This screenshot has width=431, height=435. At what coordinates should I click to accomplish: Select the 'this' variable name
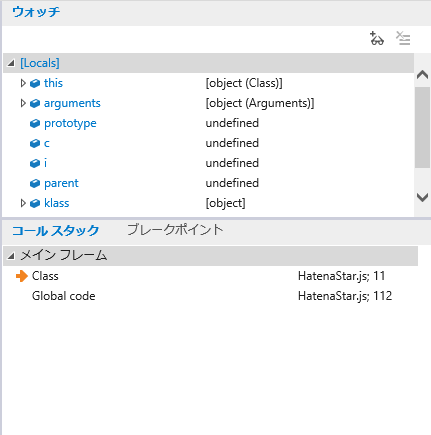point(53,83)
